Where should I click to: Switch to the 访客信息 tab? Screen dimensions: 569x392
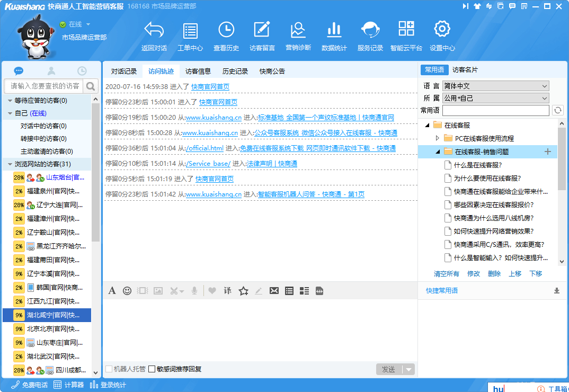[x=198, y=71]
